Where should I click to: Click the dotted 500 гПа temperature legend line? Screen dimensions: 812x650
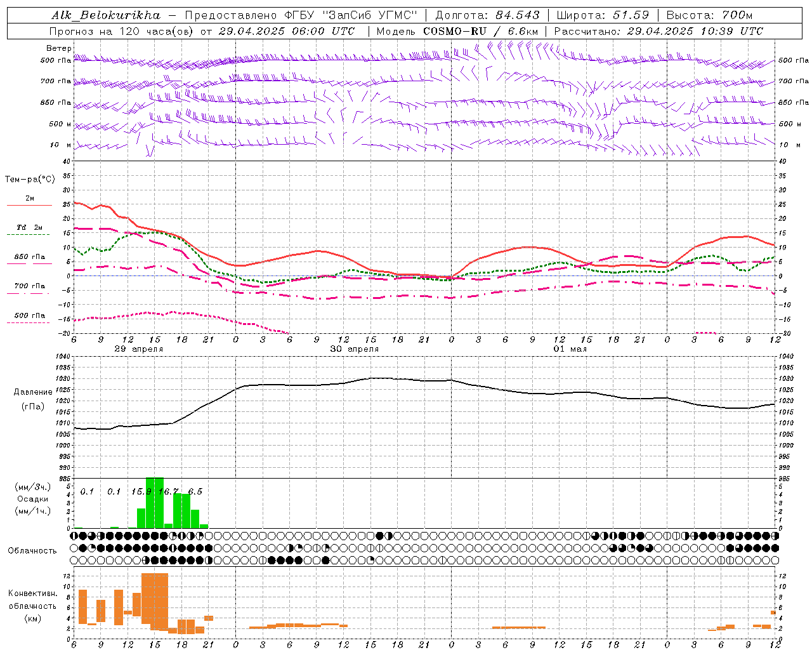[x=29, y=322]
